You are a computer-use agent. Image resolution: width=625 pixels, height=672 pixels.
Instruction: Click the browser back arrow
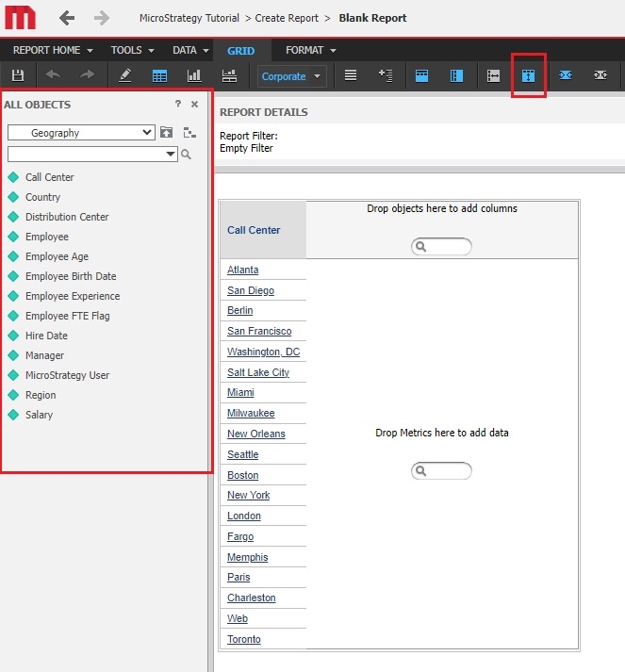pos(67,18)
